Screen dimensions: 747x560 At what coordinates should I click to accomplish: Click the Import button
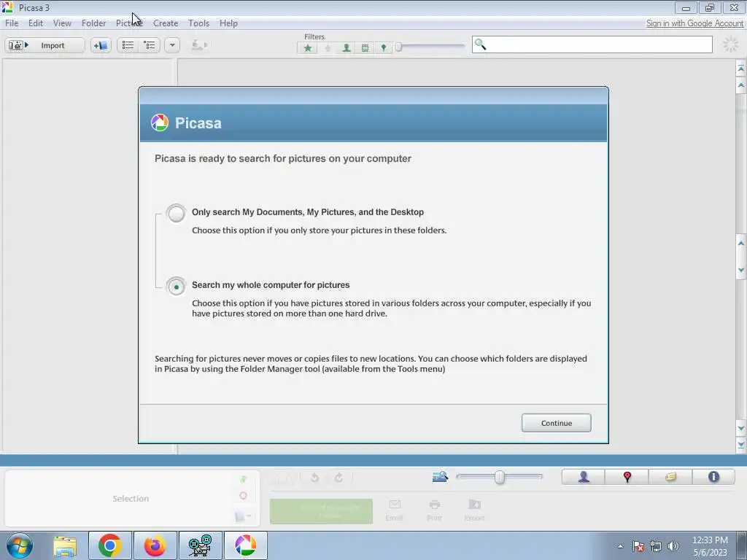44,45
